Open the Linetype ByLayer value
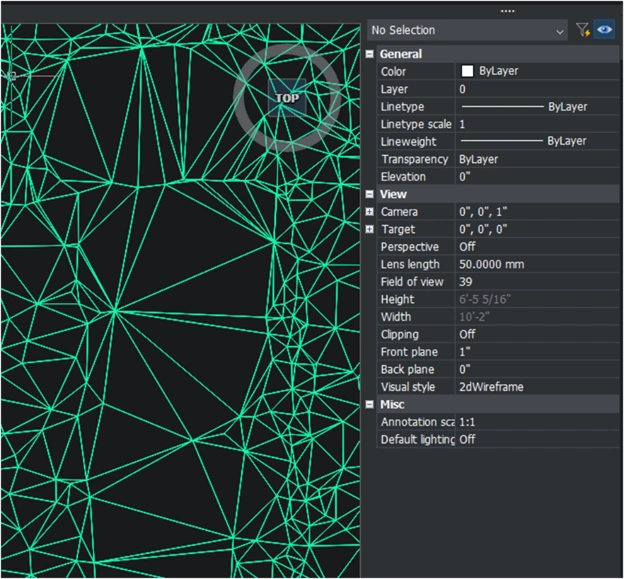The image size is (624, 579). (537, 107)
